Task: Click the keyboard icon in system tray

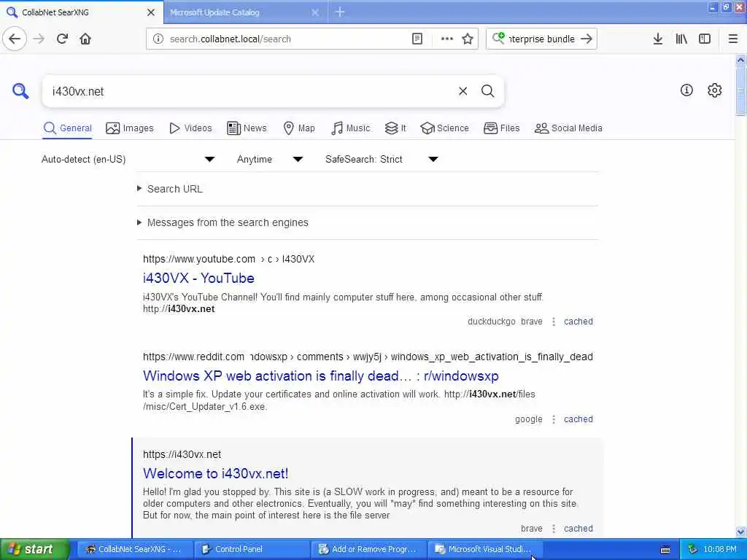Action: [665, 550]
